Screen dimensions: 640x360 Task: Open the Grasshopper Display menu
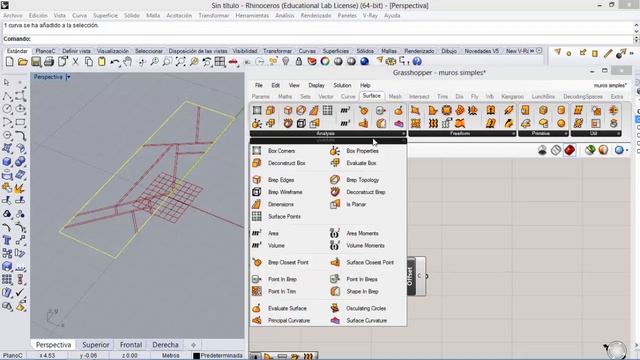click(x=316, y=85)
